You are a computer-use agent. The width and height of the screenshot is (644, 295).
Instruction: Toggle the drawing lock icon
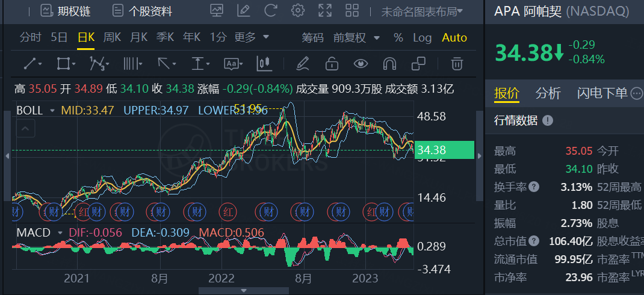coord(332,64)
